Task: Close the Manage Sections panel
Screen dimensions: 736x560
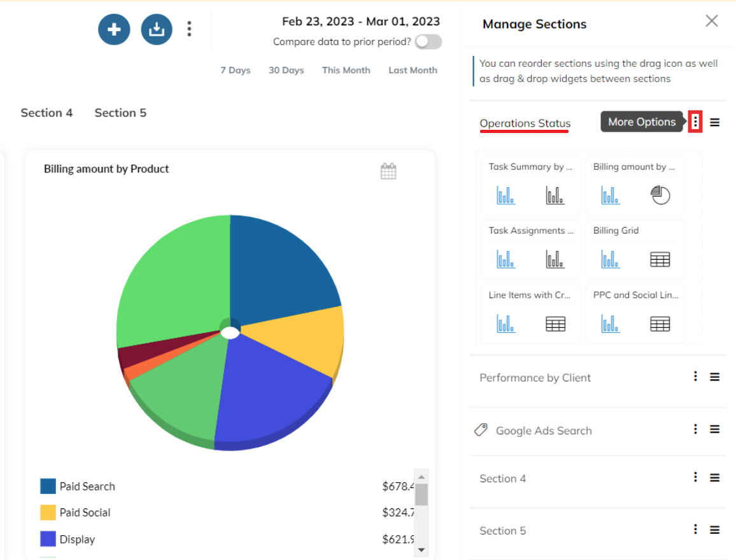Action: (x=712, y=20)
